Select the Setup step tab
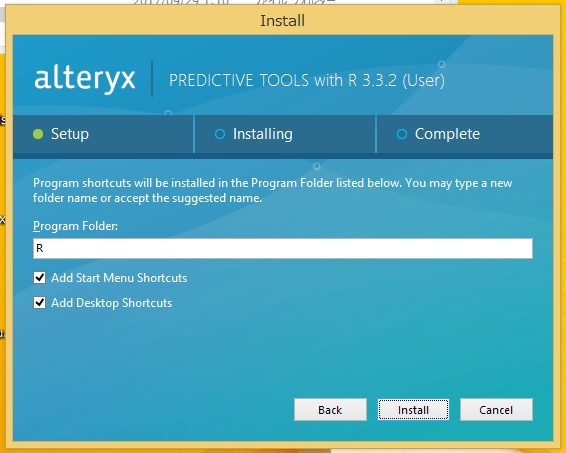This screenshot has width=566, height=453. click(x=103, y=134)
